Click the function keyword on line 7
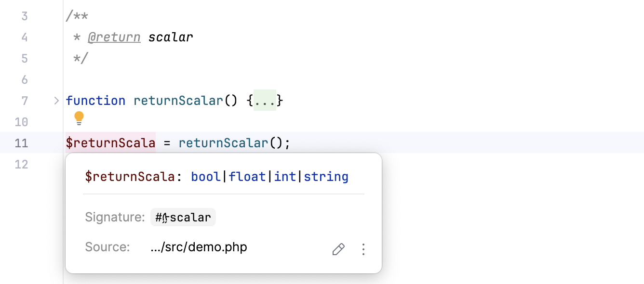Screen dimensions: 644x284 (x=95, y=101)
